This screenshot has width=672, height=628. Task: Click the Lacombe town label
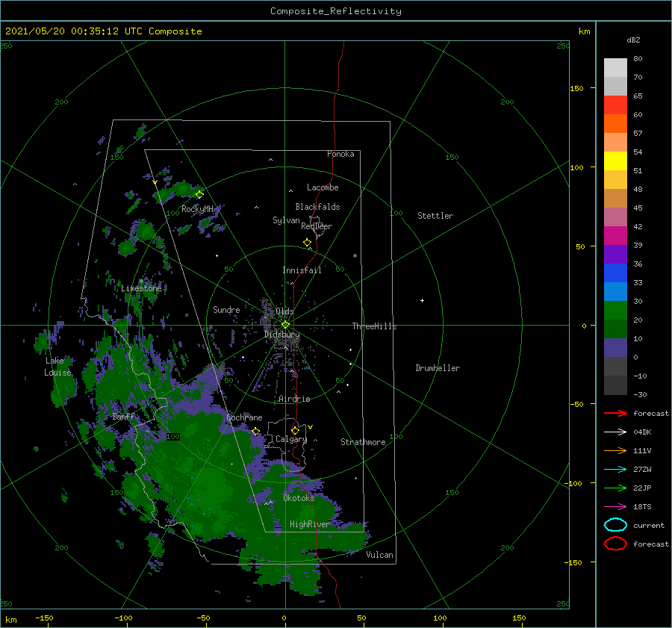323,187
